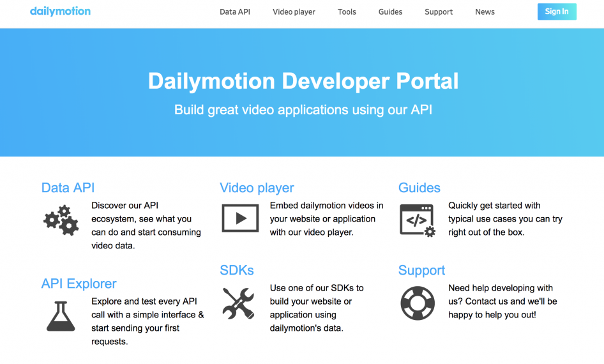Open the Video player nav menu item
The height and width of the screenshot is (364, 604).
[294, 12]
